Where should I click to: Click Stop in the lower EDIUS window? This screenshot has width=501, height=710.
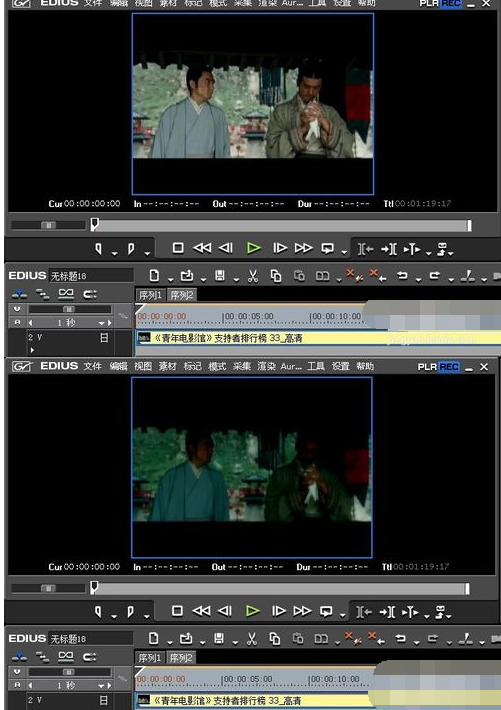tap(177, 611)
